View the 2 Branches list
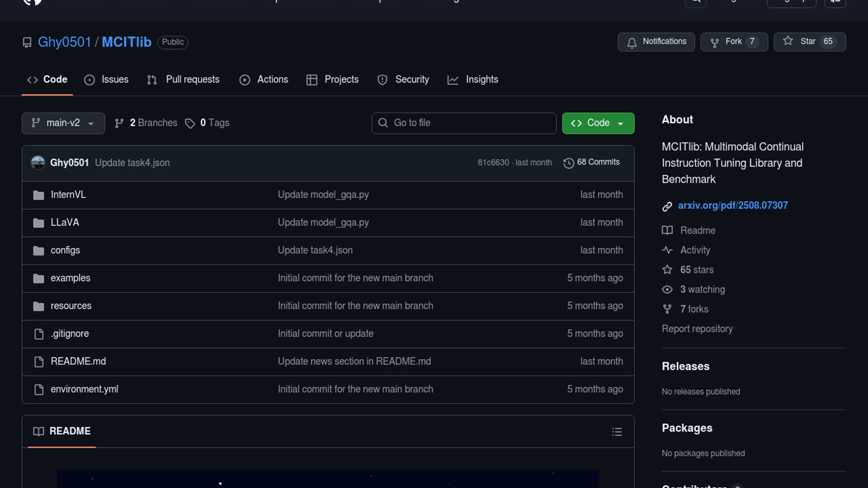Viewport: 868px width, 488px height. click(x=146, y=123)
